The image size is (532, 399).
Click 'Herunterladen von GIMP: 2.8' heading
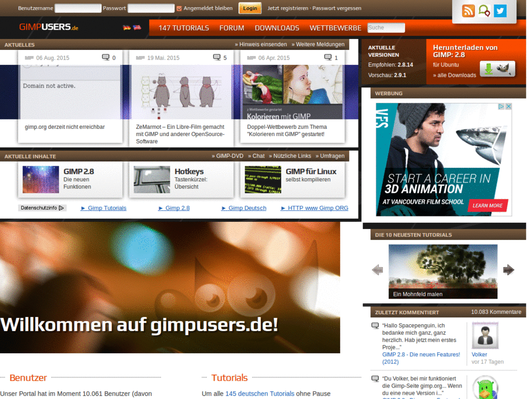[x=465, y=51]
